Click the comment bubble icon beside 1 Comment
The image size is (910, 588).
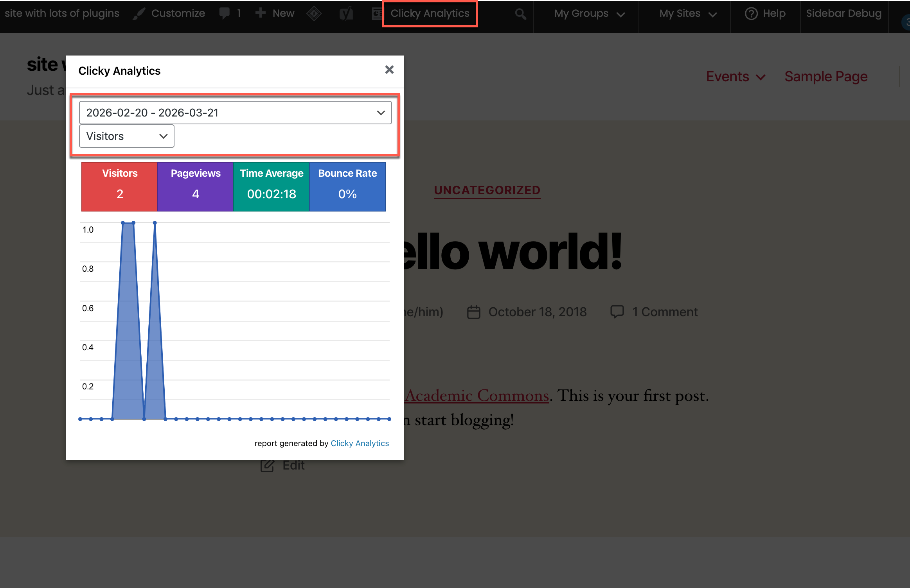click(617, 312)
